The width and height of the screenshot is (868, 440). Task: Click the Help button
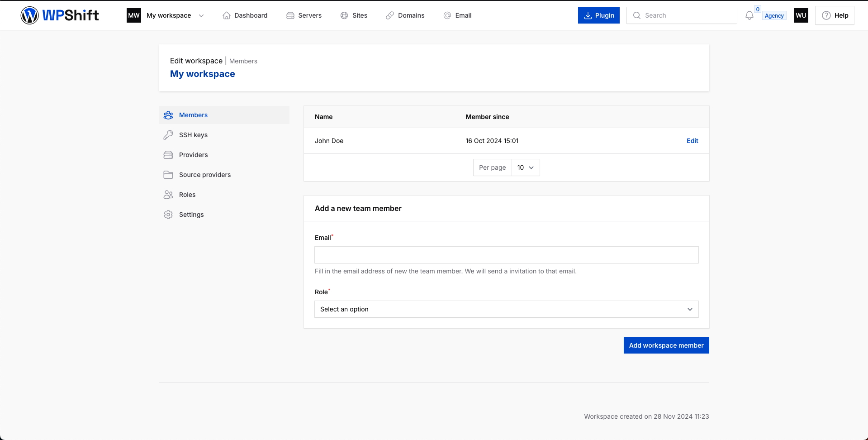(x=835, y=15)
